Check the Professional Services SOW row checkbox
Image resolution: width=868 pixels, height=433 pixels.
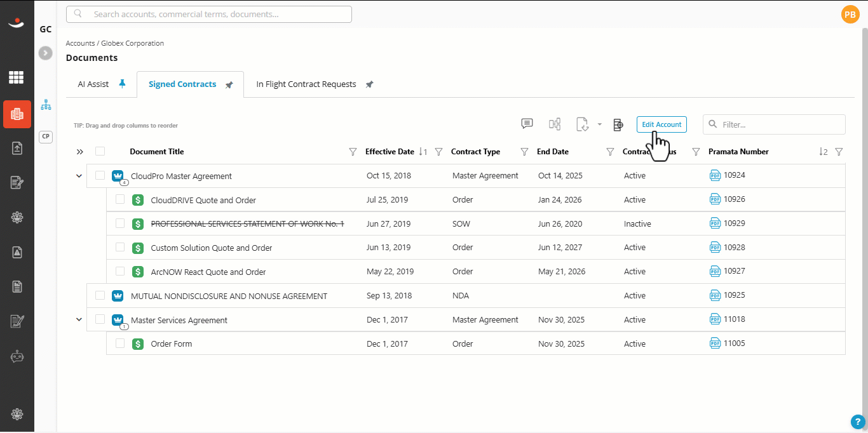(x=120, y=223)
